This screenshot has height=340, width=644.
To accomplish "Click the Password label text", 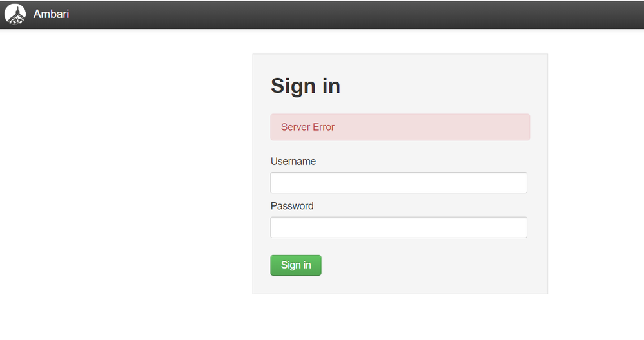I will click(292, 206).
